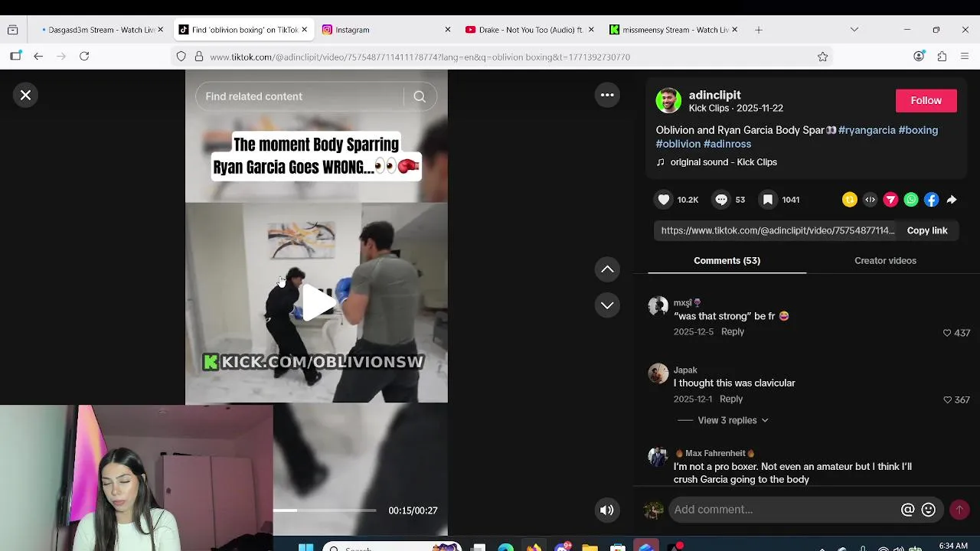
Task: Click the red send-to-friends icon
Action: click(890, 200)
